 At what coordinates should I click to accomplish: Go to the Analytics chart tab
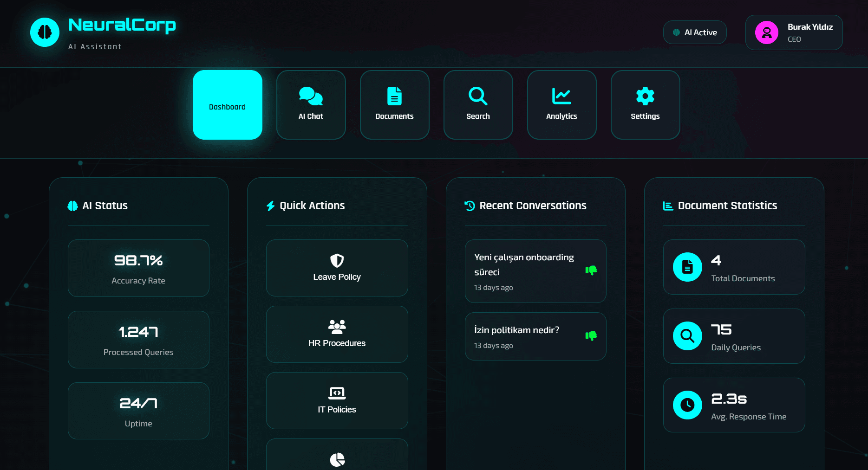pos(561,104)
